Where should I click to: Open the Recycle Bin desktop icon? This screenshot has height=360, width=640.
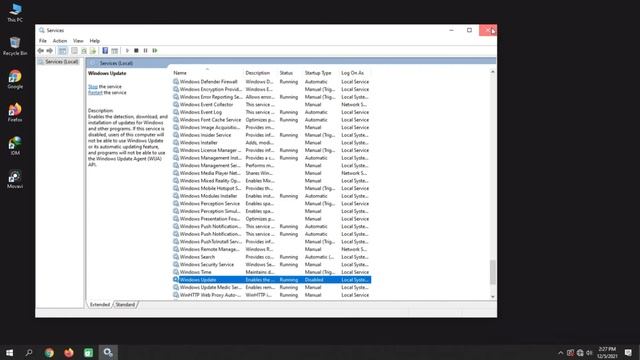click(15, 46)
